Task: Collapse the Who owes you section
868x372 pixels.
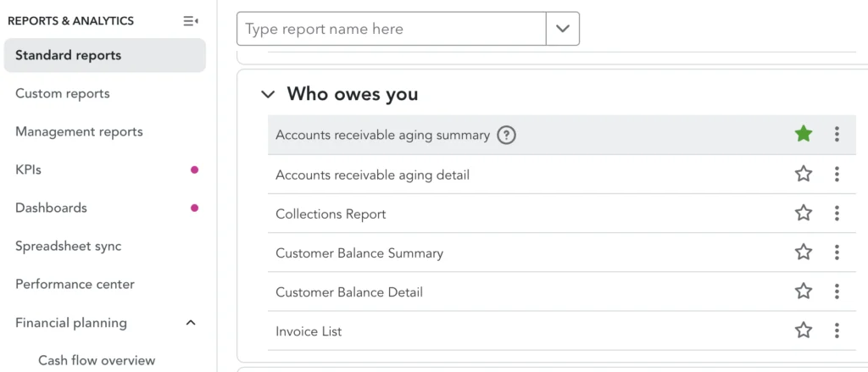Action: click(268, 94)
